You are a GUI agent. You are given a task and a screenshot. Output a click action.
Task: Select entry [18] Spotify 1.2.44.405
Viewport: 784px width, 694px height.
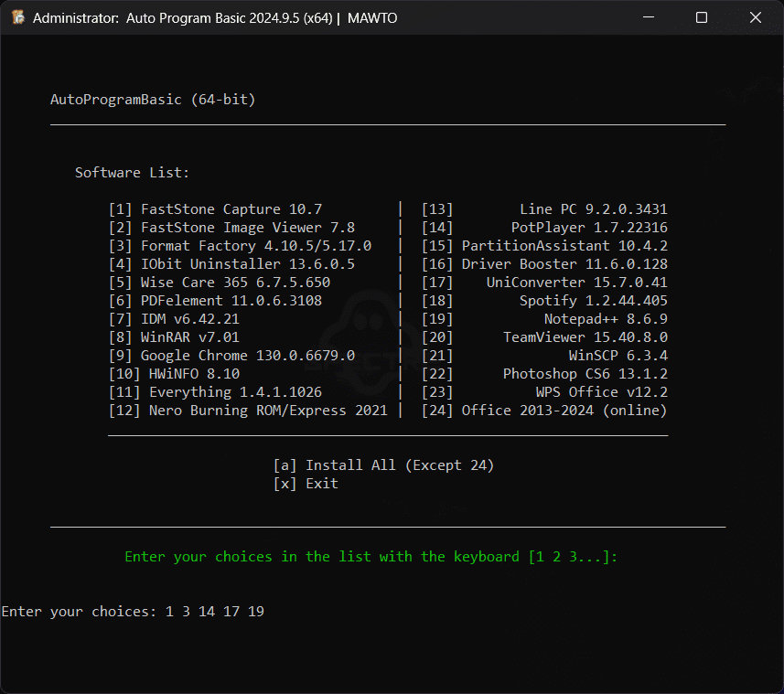(x=544, y=301)
